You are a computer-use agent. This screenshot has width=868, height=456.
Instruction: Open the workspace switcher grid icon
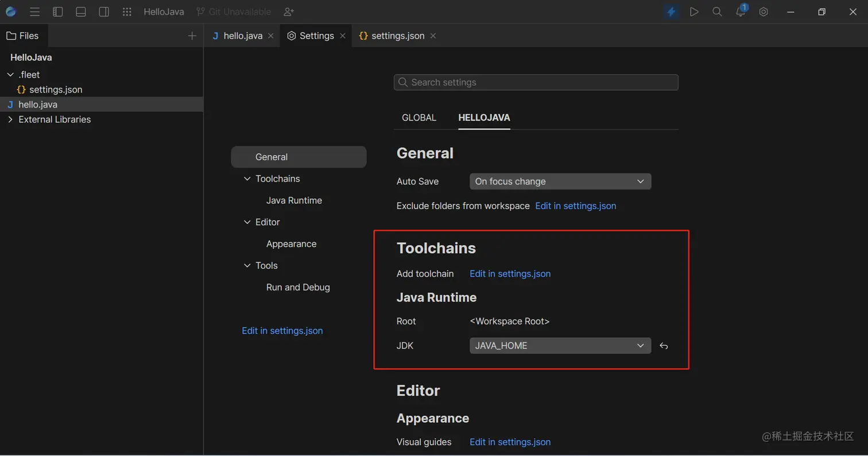127,11
